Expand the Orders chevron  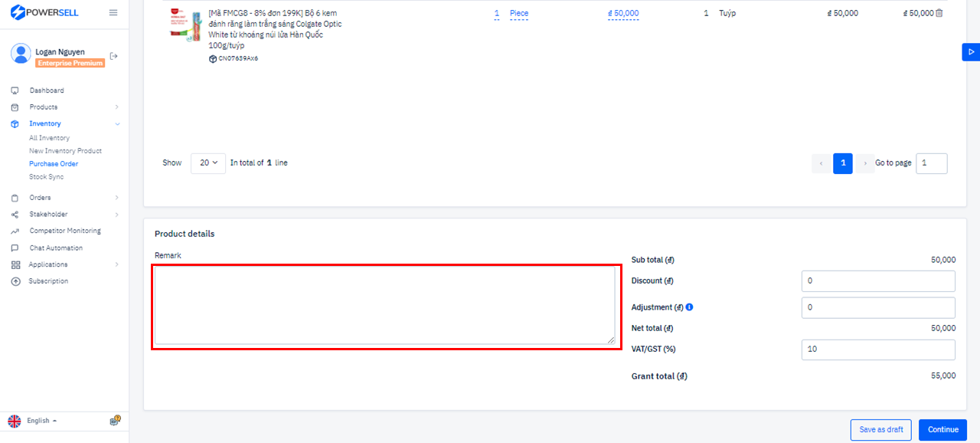point(117,198)
